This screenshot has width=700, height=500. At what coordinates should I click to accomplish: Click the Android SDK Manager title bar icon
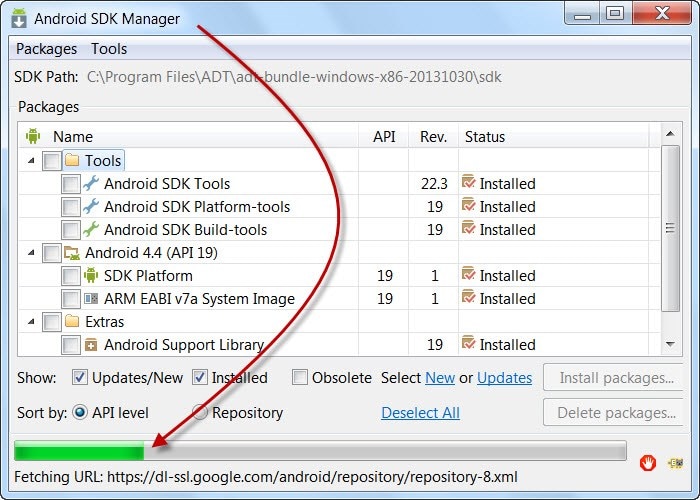[19, 18]
